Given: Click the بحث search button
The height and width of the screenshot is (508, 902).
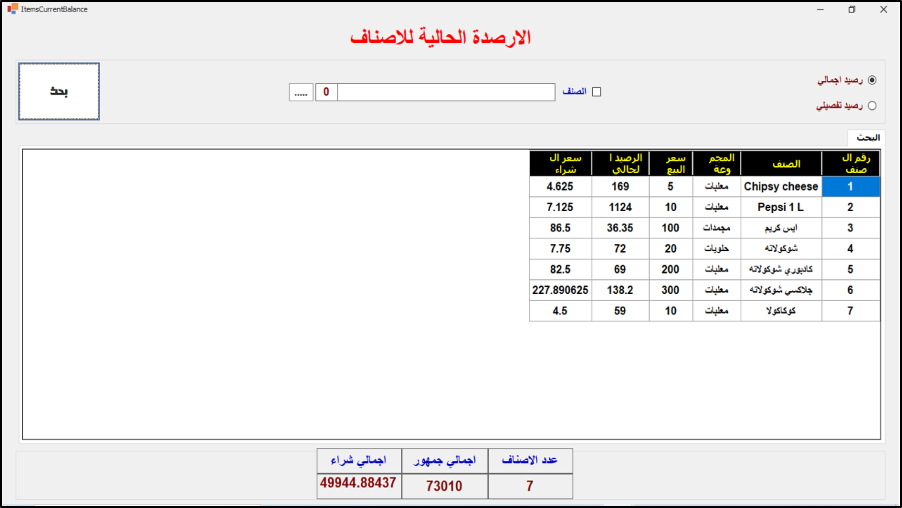Looking at the screenshot, I should tap(59, 91).
